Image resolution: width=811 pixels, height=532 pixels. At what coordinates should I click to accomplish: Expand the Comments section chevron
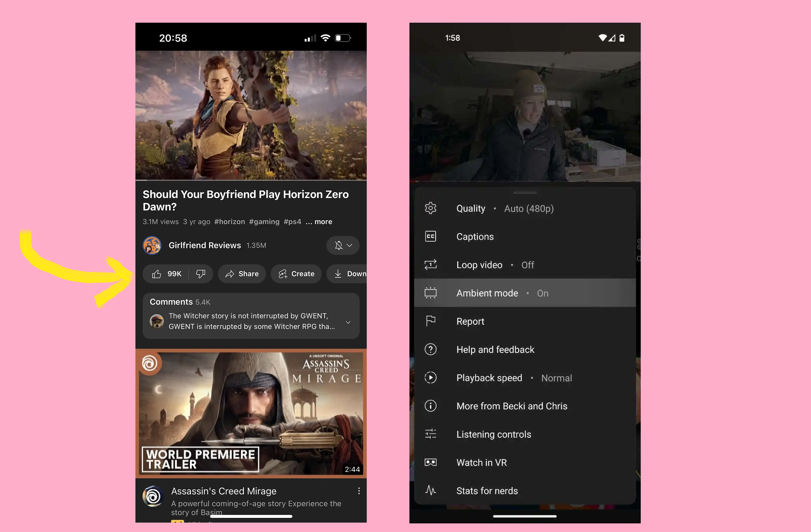click(348, 322)
